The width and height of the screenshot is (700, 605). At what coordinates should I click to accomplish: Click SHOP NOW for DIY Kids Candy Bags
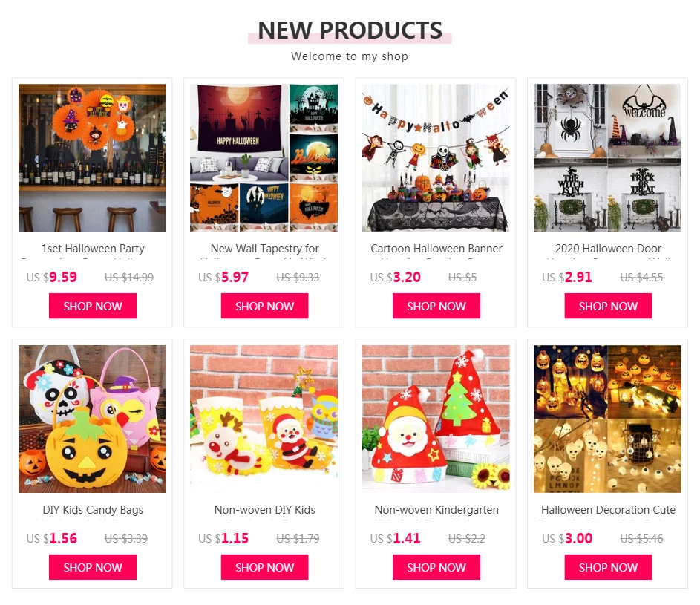pos(93,567)
